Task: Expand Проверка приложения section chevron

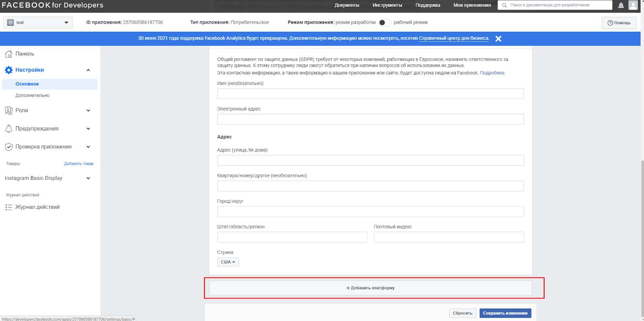Action: (x=88, y=147)
